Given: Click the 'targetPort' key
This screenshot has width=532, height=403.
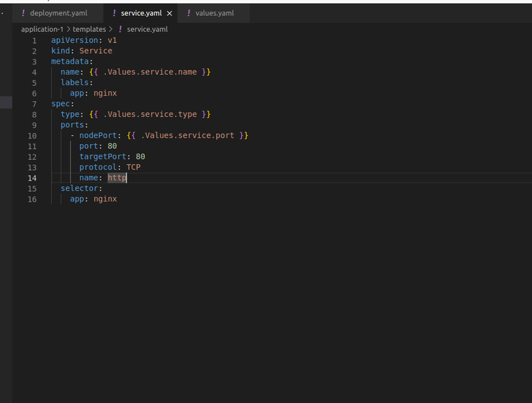Looking at the screenshot, I should point(103,156).
